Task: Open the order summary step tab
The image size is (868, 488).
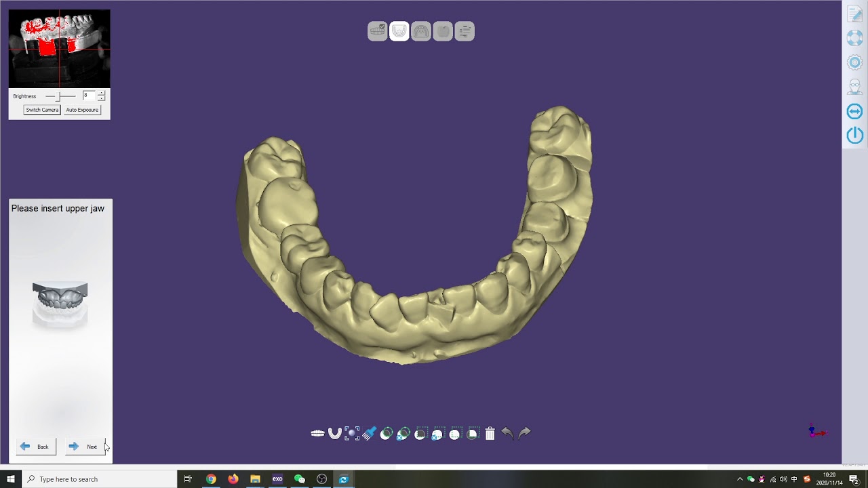Action: coord(465,31)
